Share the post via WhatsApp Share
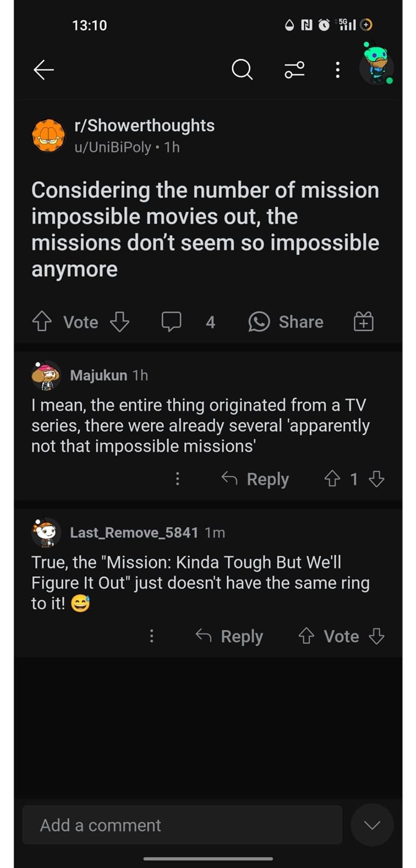Screen dimensions: 416x868 pos(286,322)
